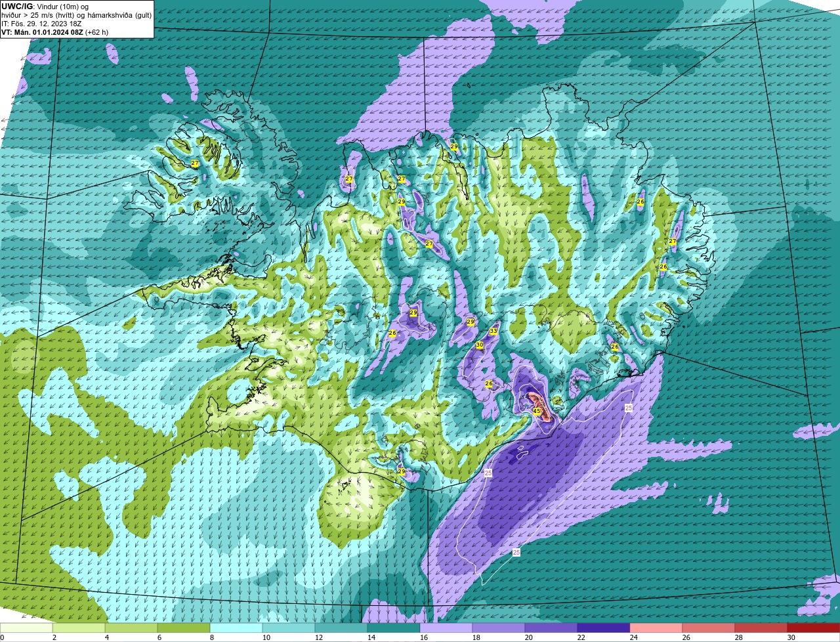This screenshot has height=642, width=840.
Task: Pick the dark red above-30 m/s swatch
Action: coord(814,628)
